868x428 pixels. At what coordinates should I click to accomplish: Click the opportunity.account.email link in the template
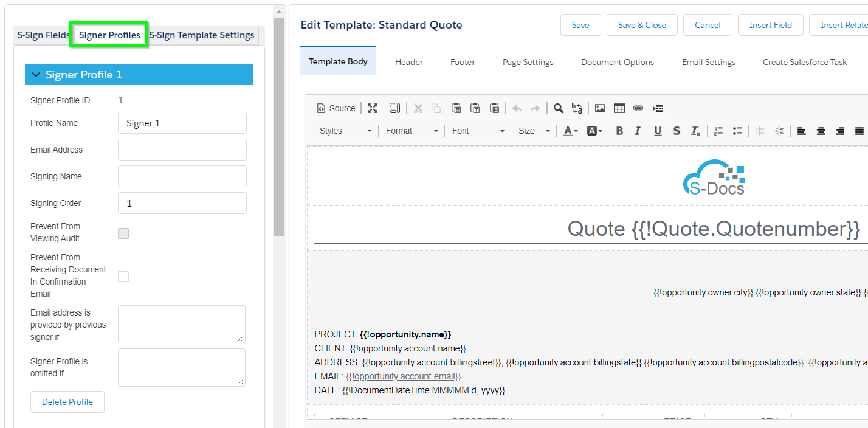(x=404, y=376)
